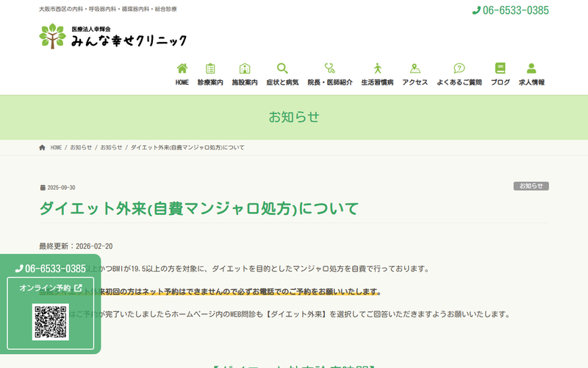Click the sentence about BMIが19.5以上
Viewport: 588px width, 368px height.
[x=234, y=269]
